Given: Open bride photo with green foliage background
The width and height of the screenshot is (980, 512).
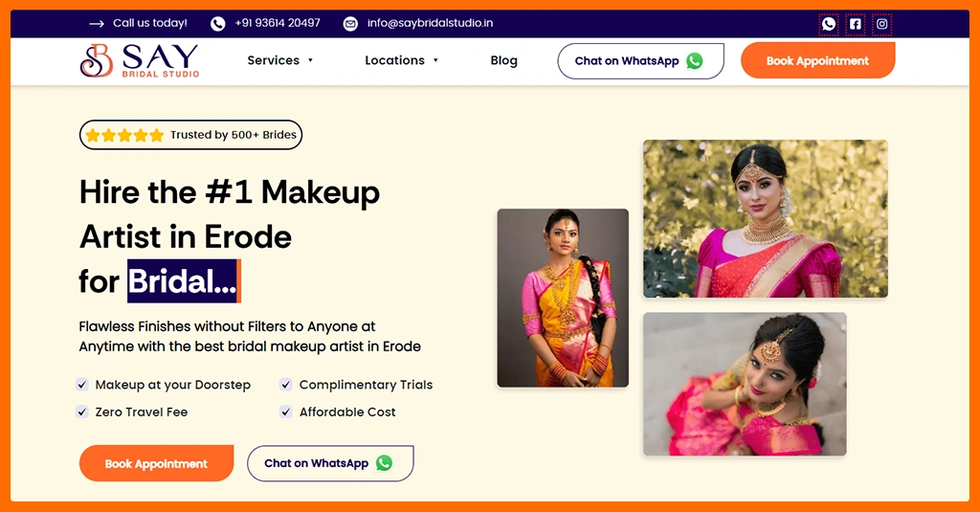Looking at the screenshot, I should coord(766,219).
